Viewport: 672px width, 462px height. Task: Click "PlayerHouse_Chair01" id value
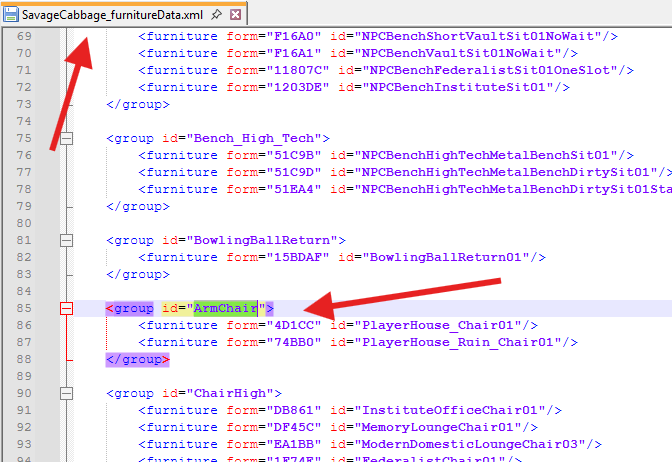click(438, 325)
